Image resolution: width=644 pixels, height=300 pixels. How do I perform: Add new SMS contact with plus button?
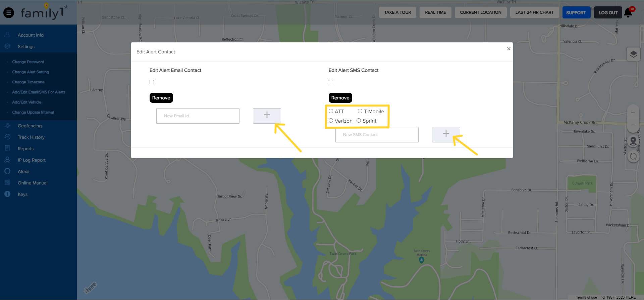coord(446,134)
